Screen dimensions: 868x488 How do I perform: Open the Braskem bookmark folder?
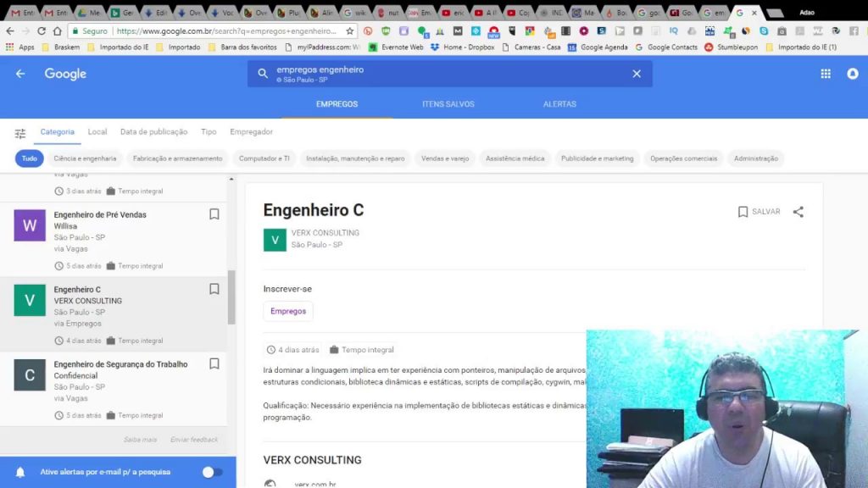point(61,47)
